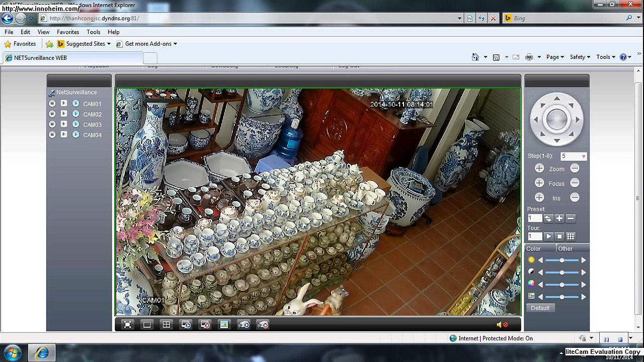
Task: Zoom out with the minus button
Action: tap(575, 169)
